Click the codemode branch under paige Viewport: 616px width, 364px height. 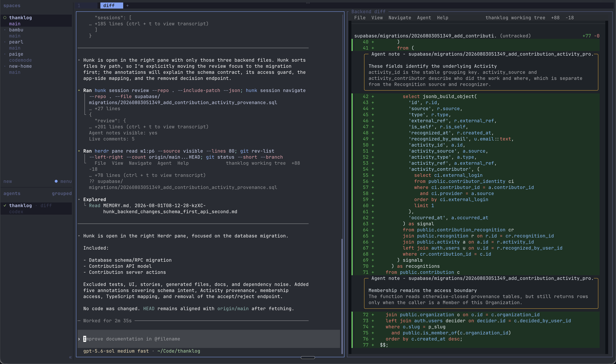20,60
